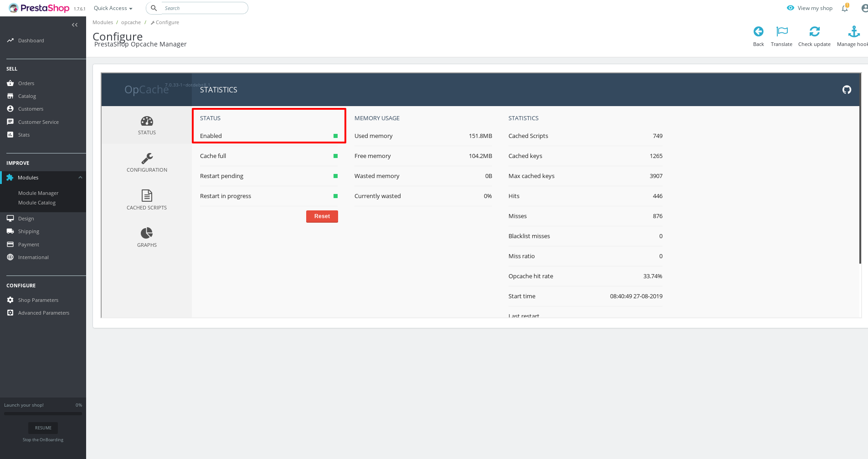
Task: Click the opcache breadcrumb link
Action: (131, 22)
